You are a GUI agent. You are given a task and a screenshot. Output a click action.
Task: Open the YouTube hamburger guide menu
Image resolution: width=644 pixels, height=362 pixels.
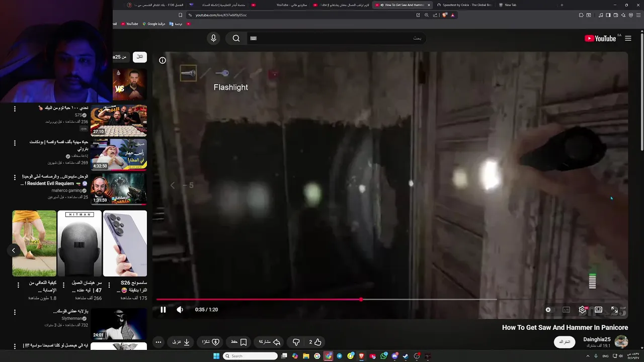coord(628,38)
